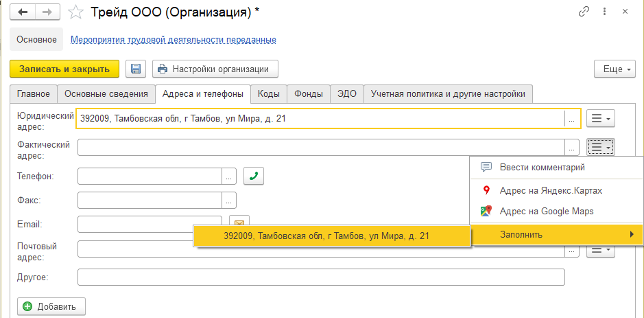Click the Другое input field
Image resolution: width=644 pixels, height=318 pixels.
click(x=321, y=277)
